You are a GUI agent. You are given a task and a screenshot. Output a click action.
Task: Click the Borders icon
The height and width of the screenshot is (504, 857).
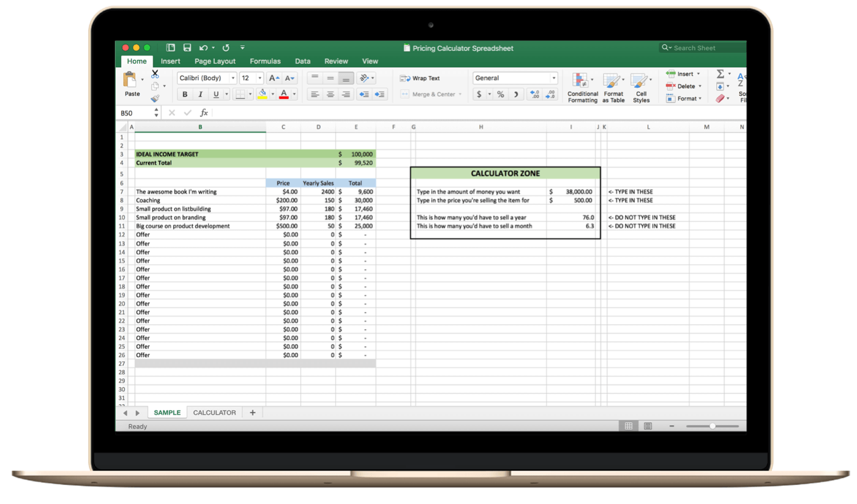click(x=240, y=94)
